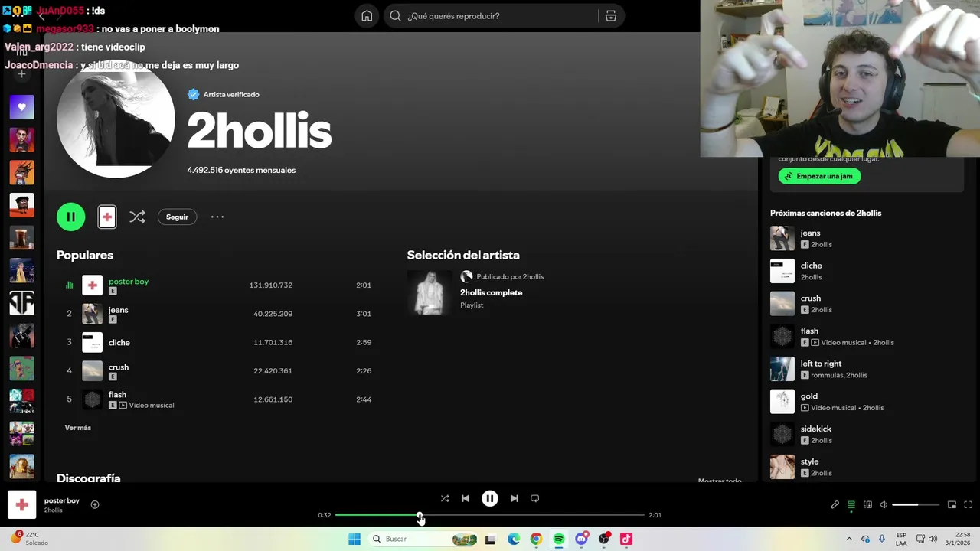This screenshot has width=980, height=551.
Task: Play jeans in the Populares list
Action: (x=118, y=310)
